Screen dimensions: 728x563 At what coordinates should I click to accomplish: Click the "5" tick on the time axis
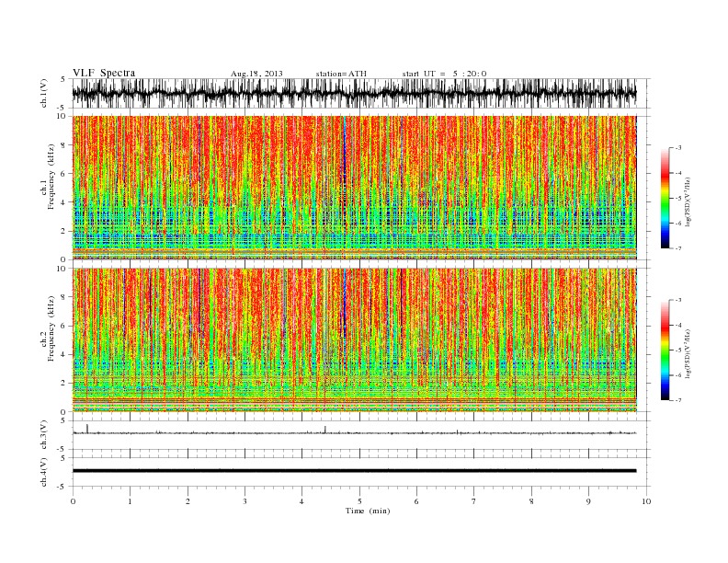coord(359,501)
